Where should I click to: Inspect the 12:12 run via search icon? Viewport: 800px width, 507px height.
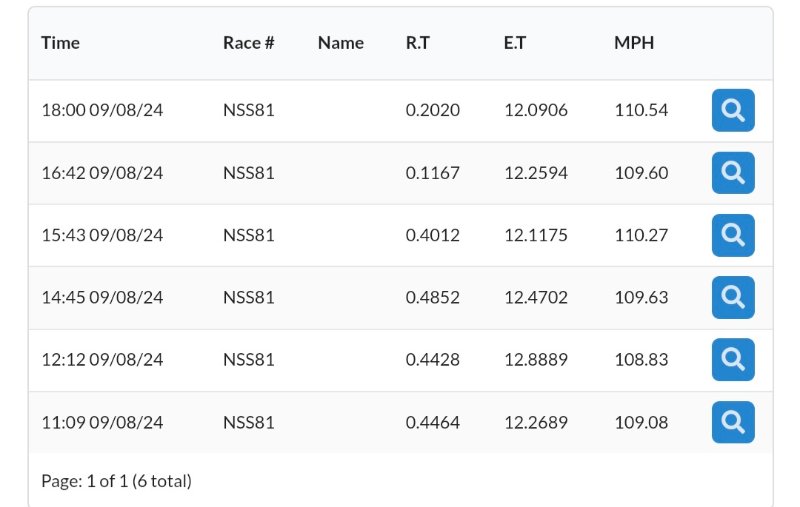(733, 360)
